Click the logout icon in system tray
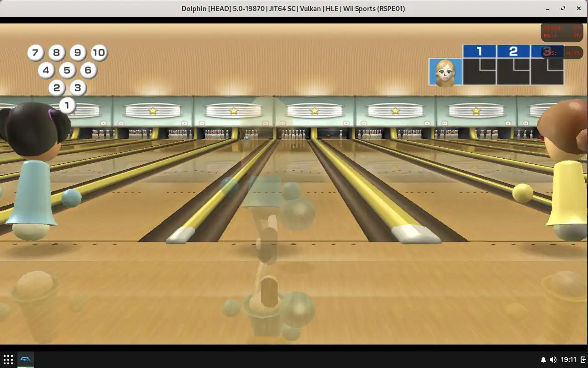Screen dimensions: 588x368 pyautogui.click(x=583, y=360)
